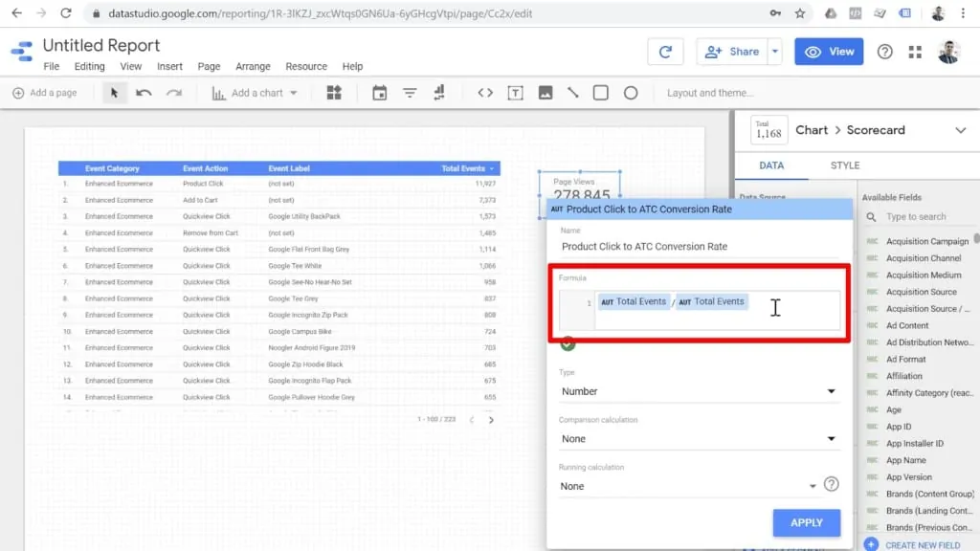Add a filter control to the report
The height and width of the screenshot is (551, 980).
pos(410,92)
